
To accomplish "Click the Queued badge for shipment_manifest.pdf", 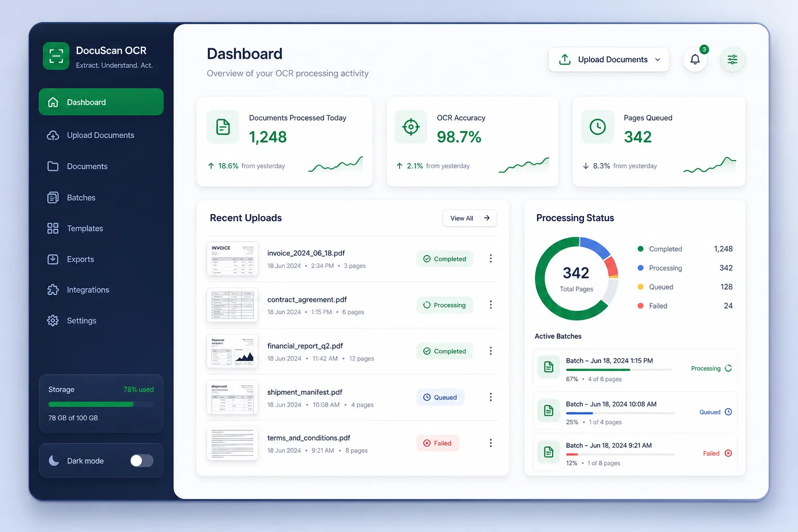I will pos(440,397).
